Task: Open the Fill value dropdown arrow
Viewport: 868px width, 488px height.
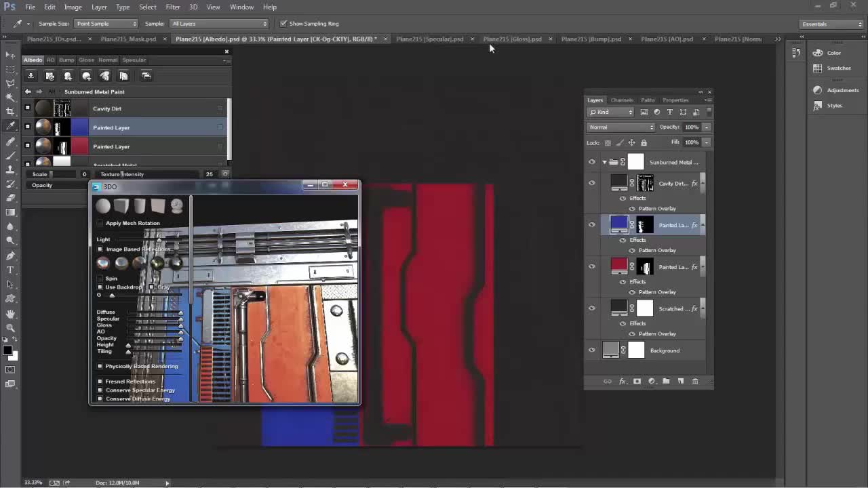Action: click(706, 142)
